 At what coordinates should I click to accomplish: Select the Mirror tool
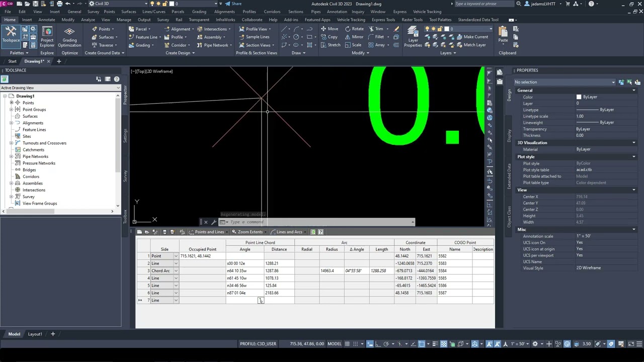[x=354, y=37]
